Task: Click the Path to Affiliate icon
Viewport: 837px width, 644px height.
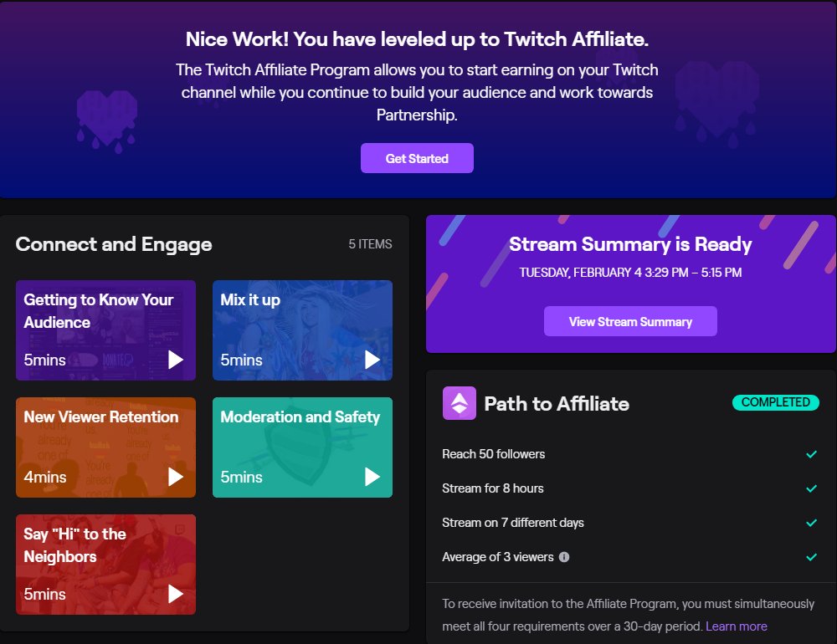Action: (459, 403)
